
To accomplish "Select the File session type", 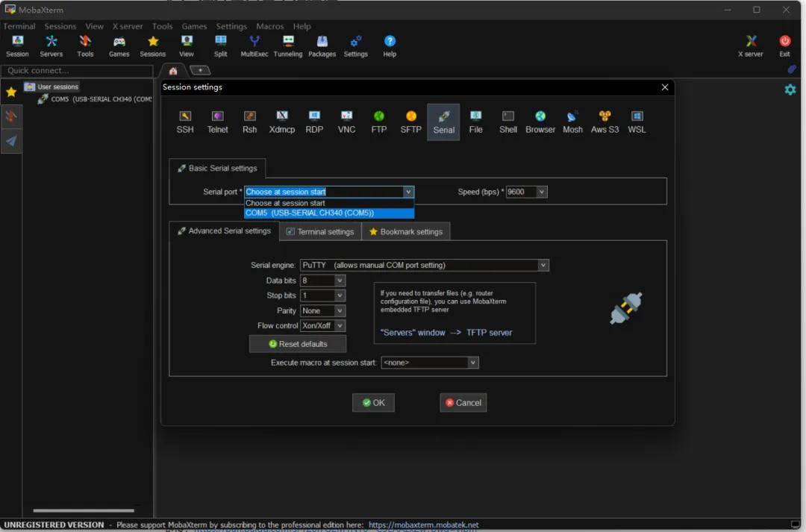I will pyautogui.click(x=475, y=122).
